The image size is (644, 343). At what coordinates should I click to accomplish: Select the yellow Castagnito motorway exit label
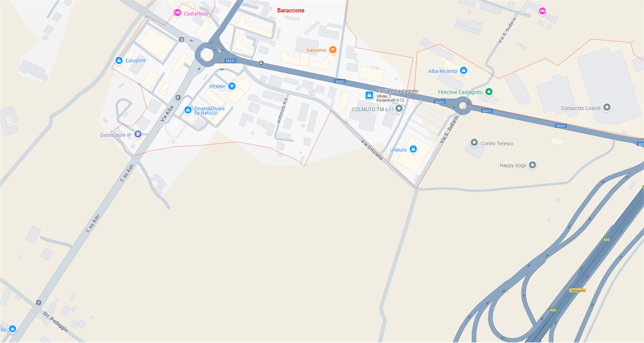[578, 290]
